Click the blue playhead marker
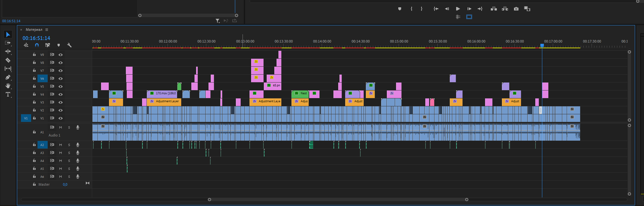The height and width of the screenshot is (206, 644). [x=542, y=45]
